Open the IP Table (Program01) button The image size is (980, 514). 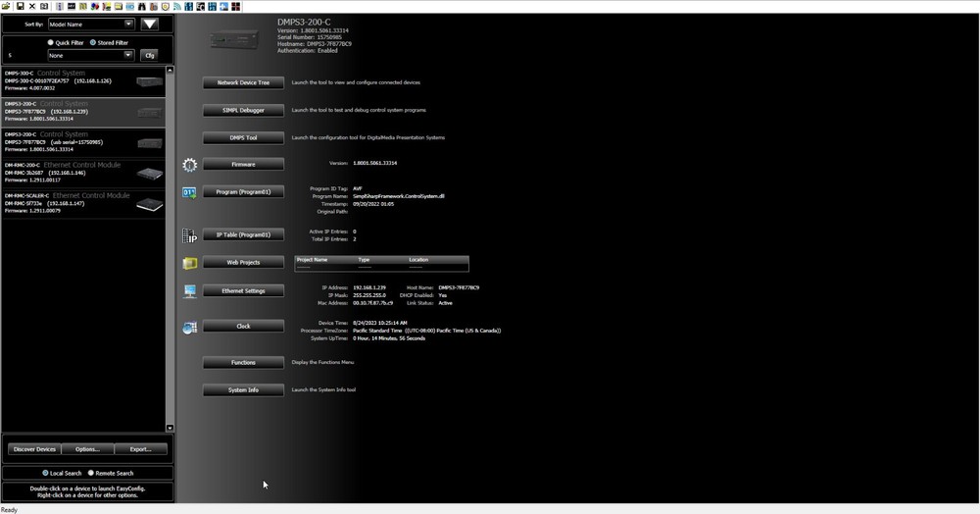pyautogui.click(x=243, y=234)
